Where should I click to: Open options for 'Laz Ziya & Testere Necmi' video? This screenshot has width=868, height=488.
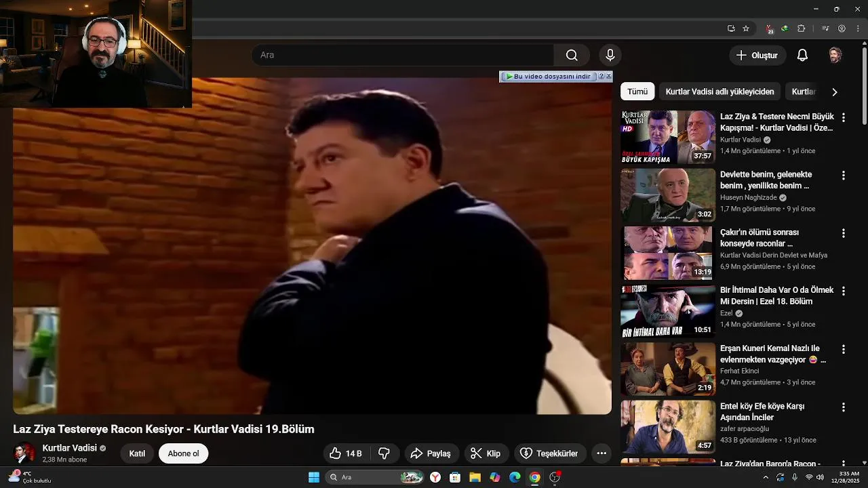pos(844,117)
